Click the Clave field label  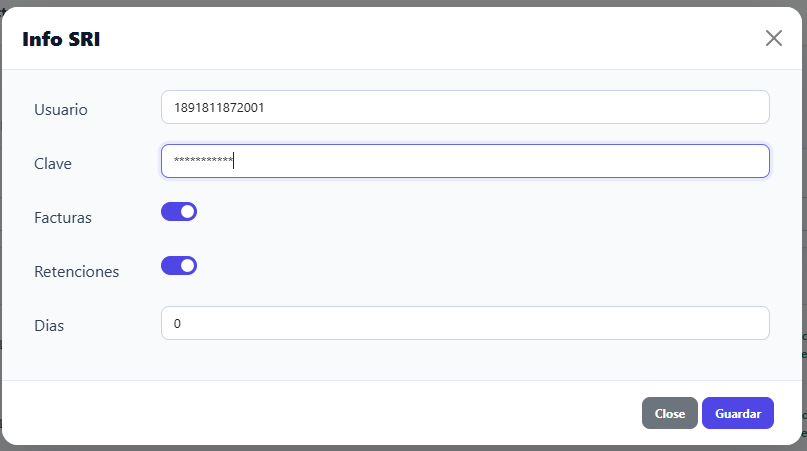[52, 164]
